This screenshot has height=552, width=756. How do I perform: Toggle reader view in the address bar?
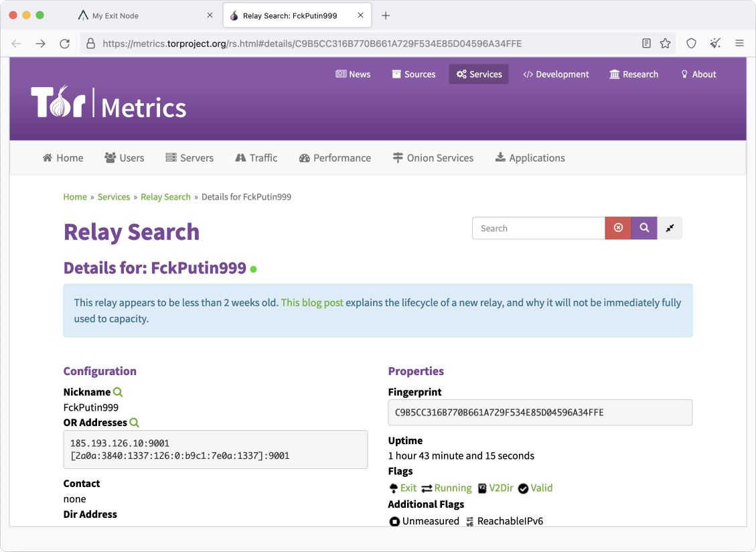[x=647, y=44]
